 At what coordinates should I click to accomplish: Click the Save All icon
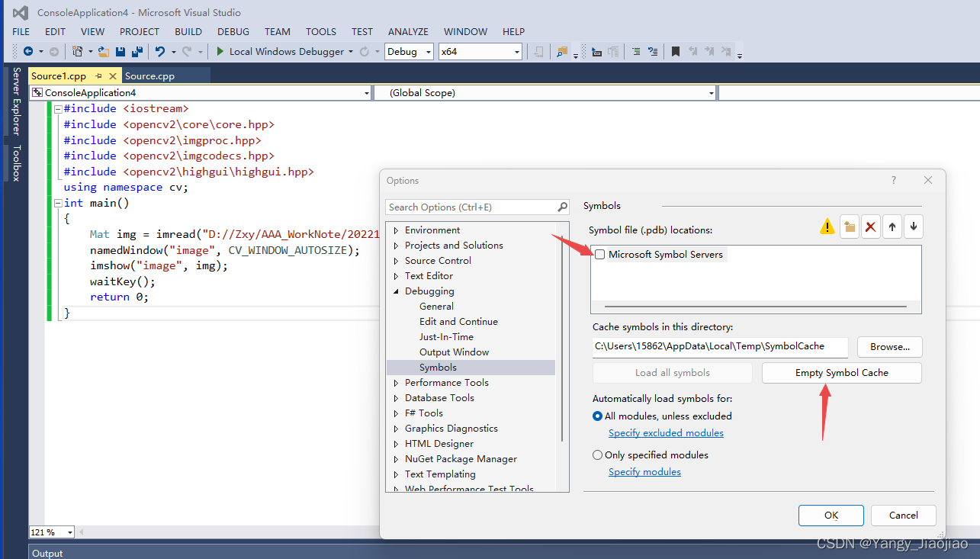(x=137, y=52)
